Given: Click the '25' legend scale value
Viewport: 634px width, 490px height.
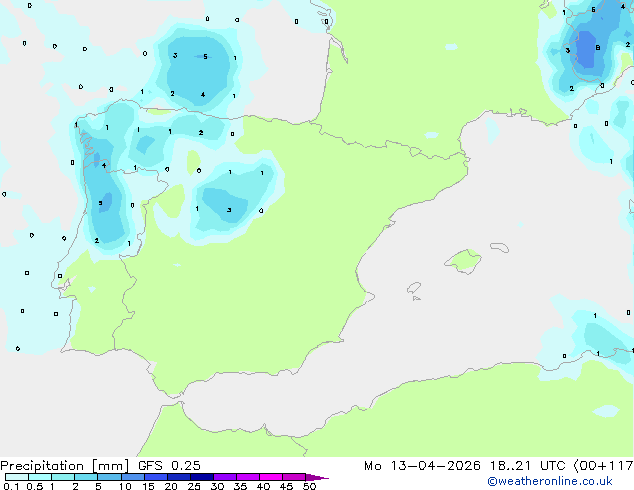Looking at the screenshot, I should 194,486.
